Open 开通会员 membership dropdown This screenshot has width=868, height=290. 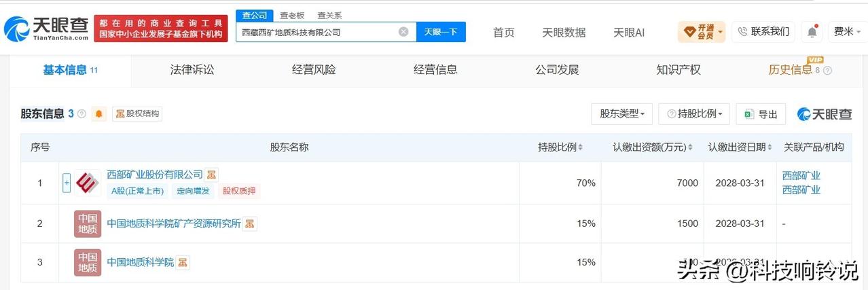[702, 32]
